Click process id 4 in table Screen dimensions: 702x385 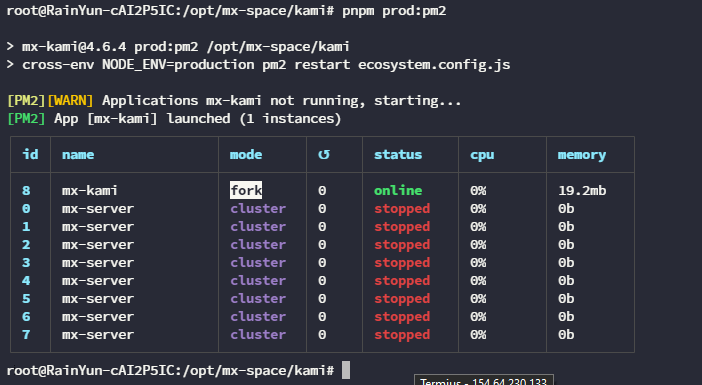click(26, 281)
